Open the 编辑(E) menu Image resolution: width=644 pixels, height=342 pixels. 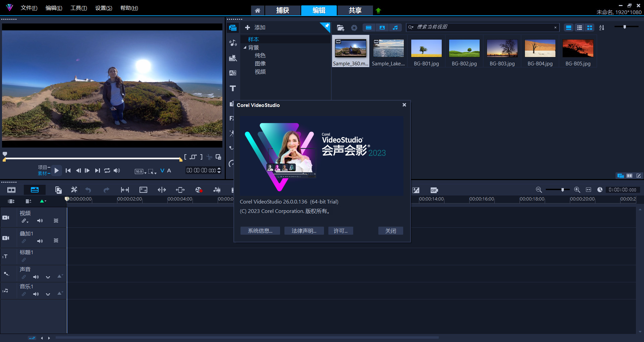point(54,8)
